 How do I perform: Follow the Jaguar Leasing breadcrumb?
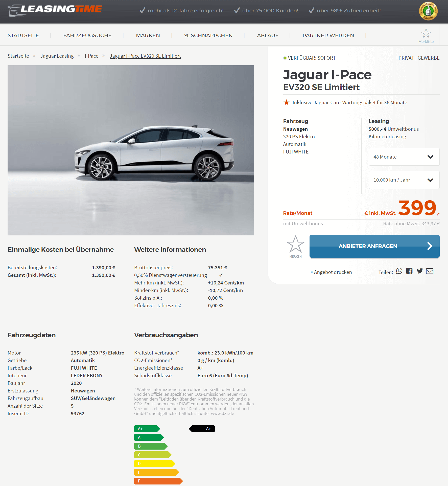(57, 56)
